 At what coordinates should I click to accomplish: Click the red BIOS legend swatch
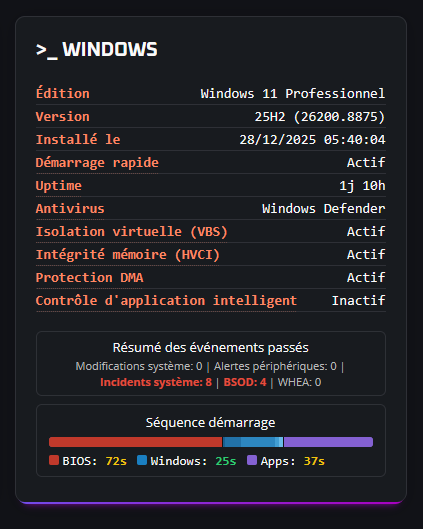(54, 460)
